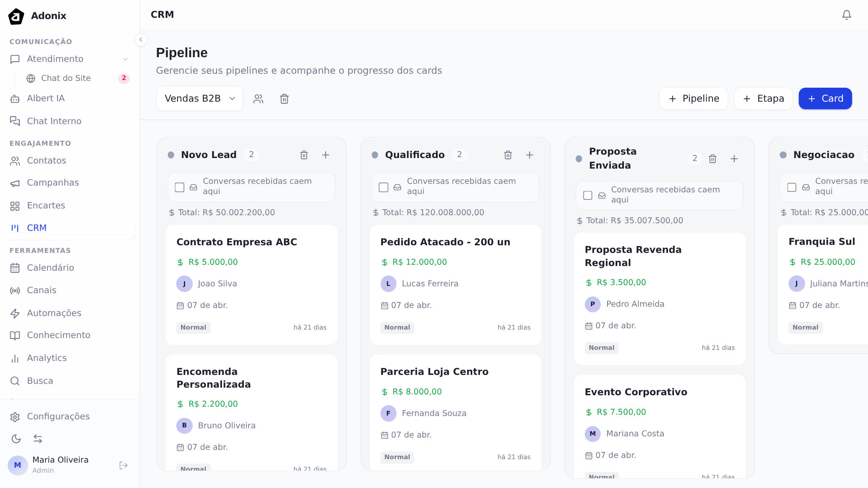Image resolution: width=868 pixels, height=488 pixels.
Task: Check Proposta Enviada incoming conversations checkbox
Action: pyautogui.click(x=588, y=195)
